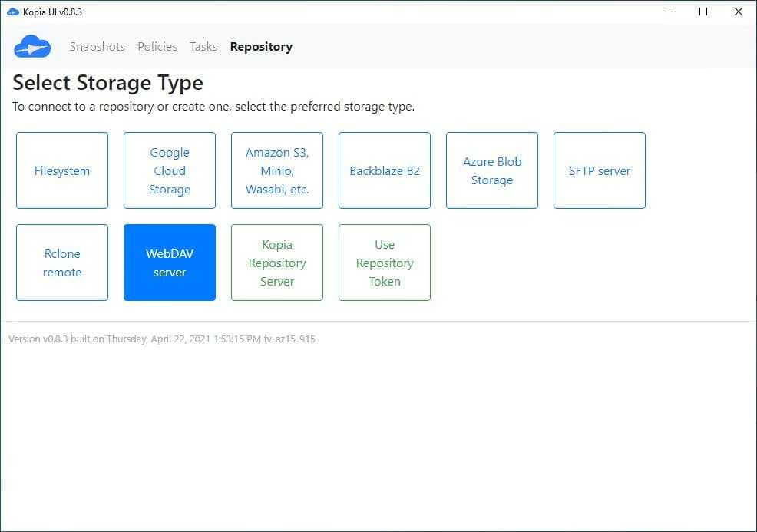Close the Kopia UI window
757x532 pixels.
pos(739,12)
